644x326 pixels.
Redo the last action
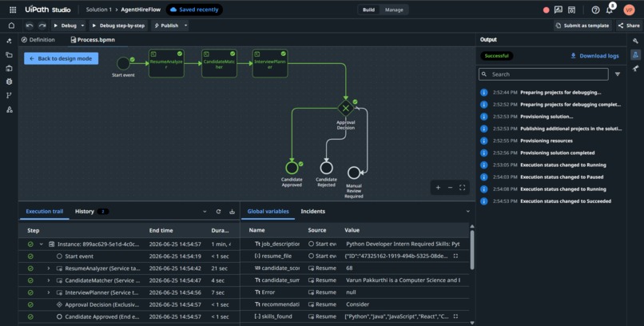42,26
